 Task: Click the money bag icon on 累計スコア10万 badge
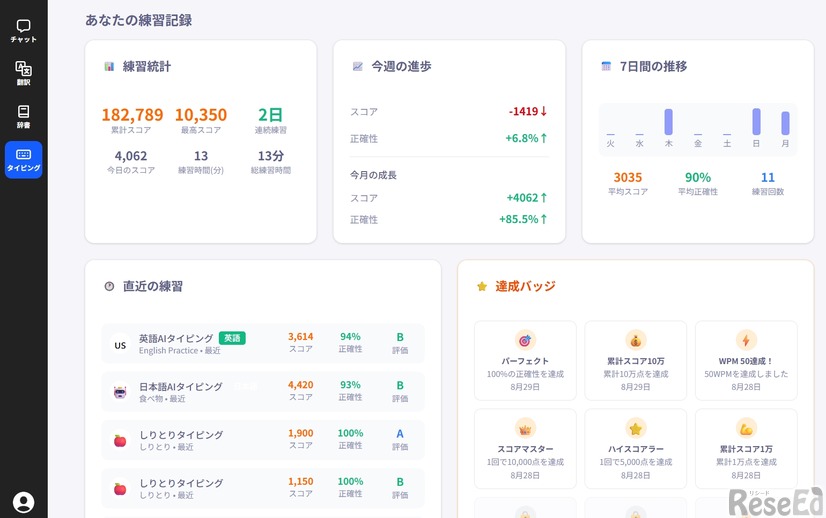pyautogui.click(x=636, y=340)
